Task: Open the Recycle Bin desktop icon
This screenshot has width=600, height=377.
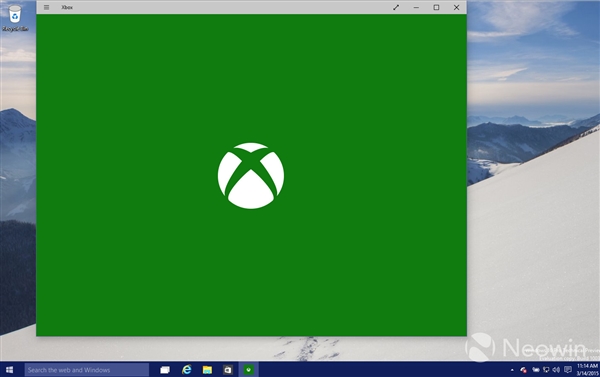Action: click(x=15, y=18)
